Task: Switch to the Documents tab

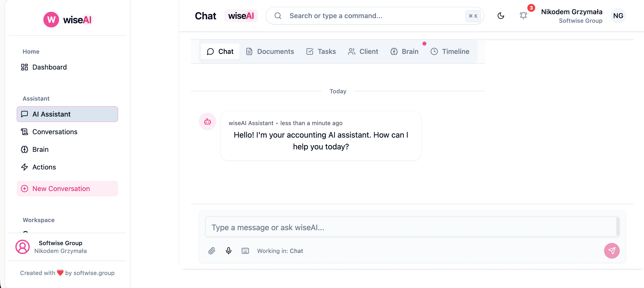Action: click(270, 51)
